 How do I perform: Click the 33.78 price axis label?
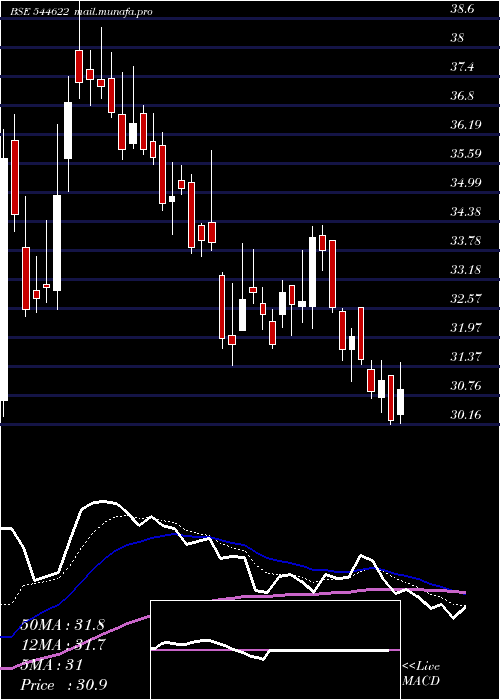tap(466, 241)
